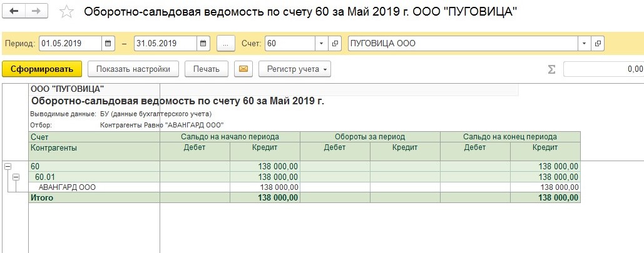Screen dimensions: 644x253
Task: Send report by email envelope icon
Action: click(x=243, y=69)
